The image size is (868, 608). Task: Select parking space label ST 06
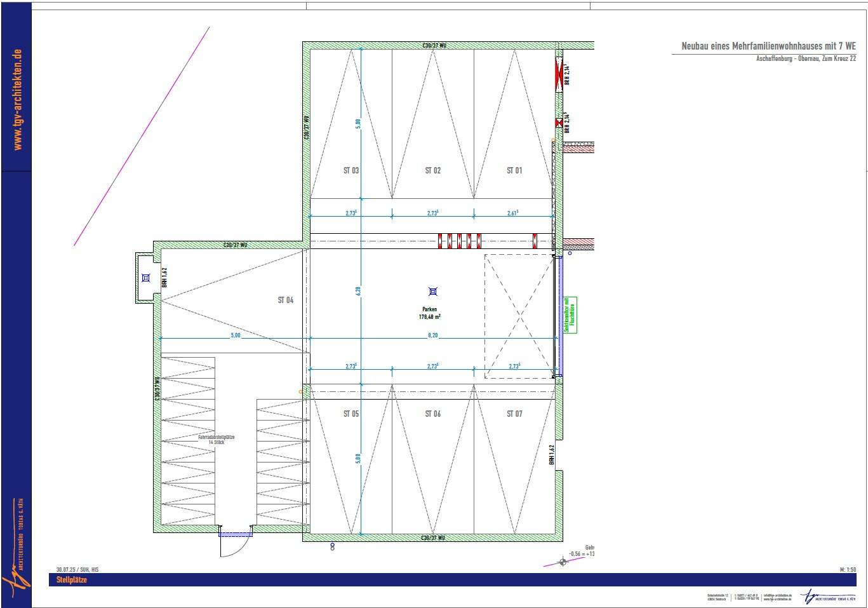432,414
